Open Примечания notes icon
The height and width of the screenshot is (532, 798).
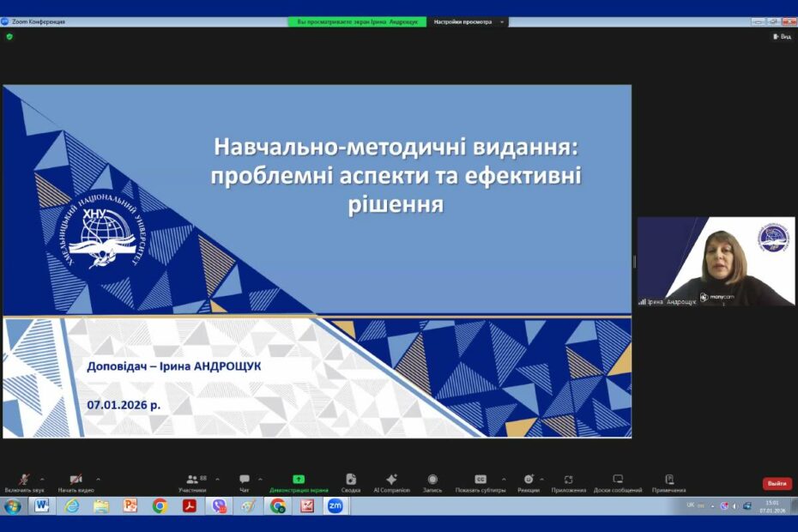668,480
